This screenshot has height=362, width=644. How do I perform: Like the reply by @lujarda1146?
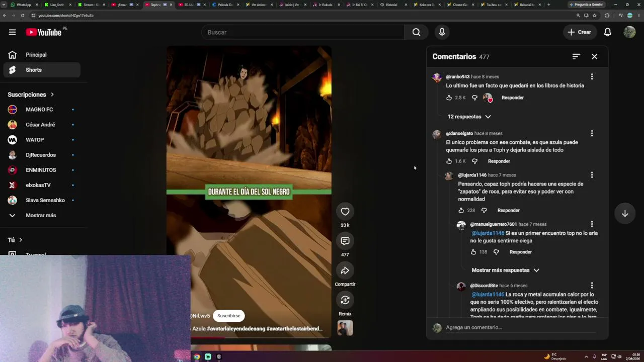(461, 211)
